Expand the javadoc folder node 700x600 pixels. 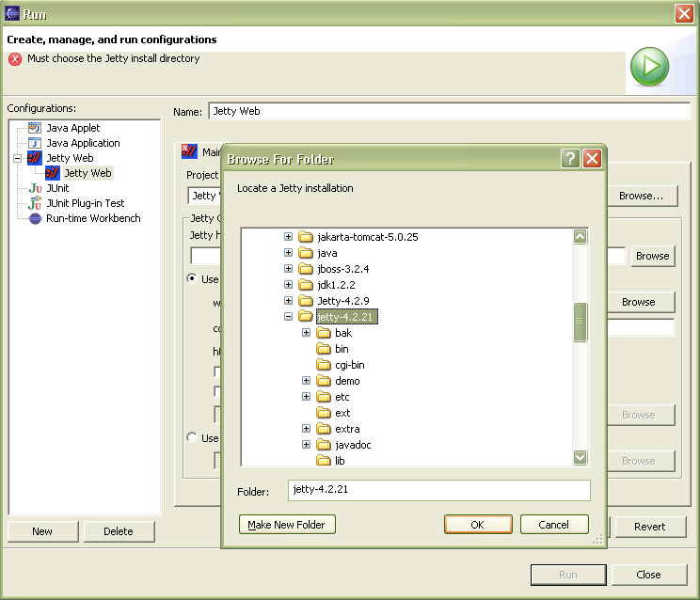pyautogui.click(x=307, y=445)
